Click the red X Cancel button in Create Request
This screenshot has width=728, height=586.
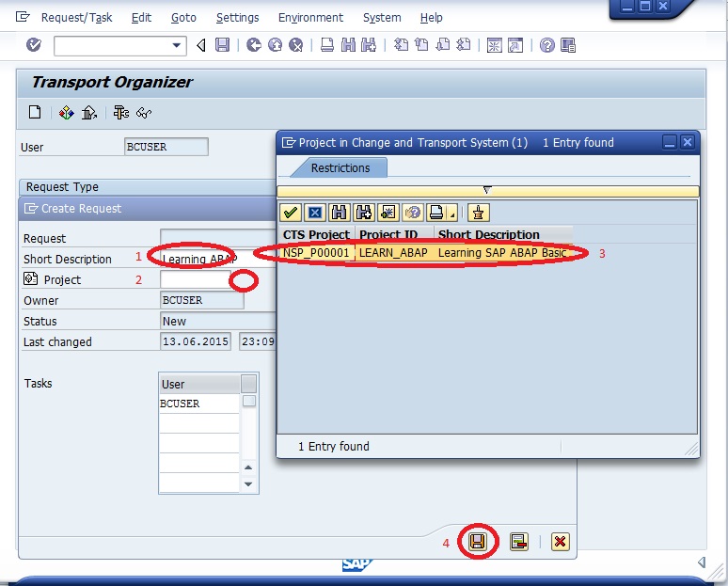(560, 542)
